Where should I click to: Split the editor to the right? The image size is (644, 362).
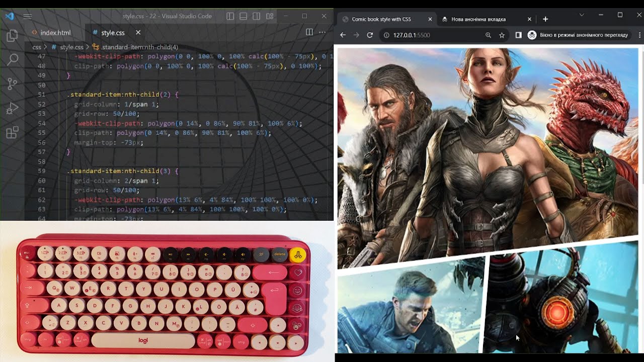pyautogui.click(x=309, y=32)
